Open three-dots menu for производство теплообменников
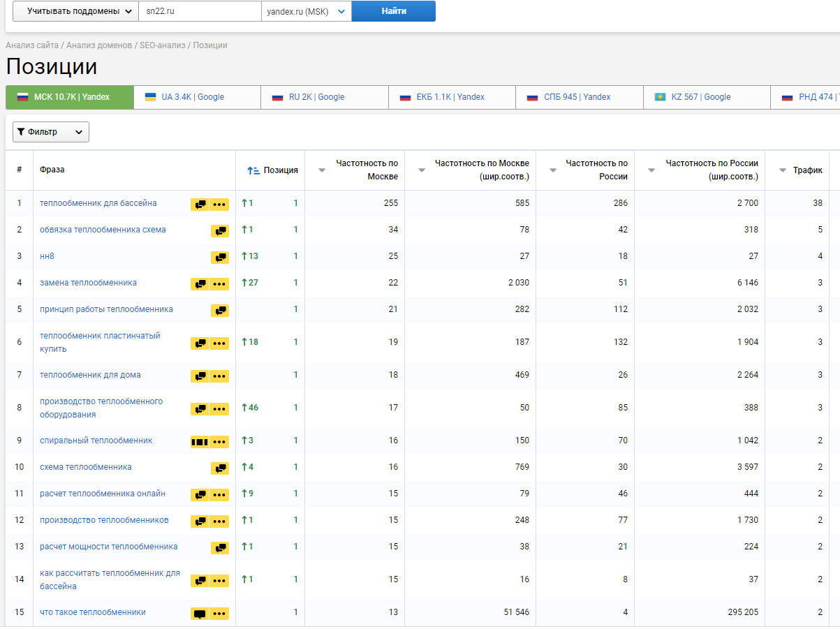This screenshot has height=629, width=840. click(220, 521)
